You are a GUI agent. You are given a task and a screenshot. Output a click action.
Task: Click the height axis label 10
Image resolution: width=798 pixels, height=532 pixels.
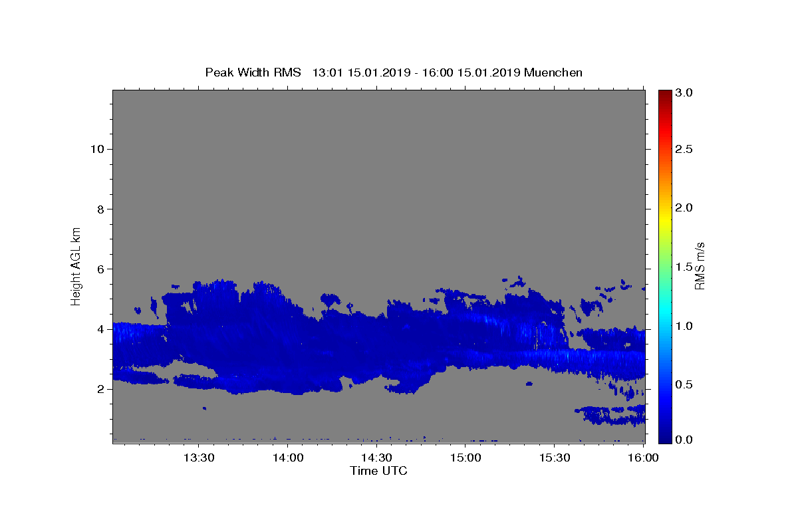[x=97, y=149]
